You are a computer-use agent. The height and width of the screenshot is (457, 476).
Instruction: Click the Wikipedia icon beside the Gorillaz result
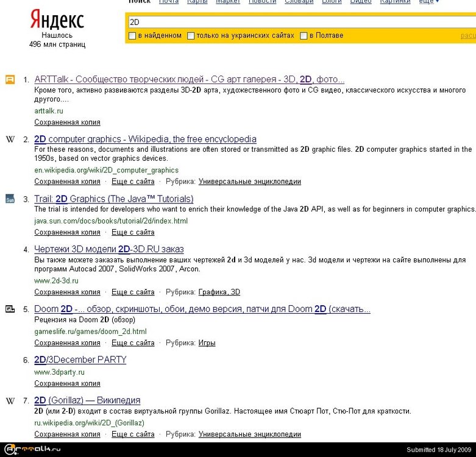[x=10, y=400]
